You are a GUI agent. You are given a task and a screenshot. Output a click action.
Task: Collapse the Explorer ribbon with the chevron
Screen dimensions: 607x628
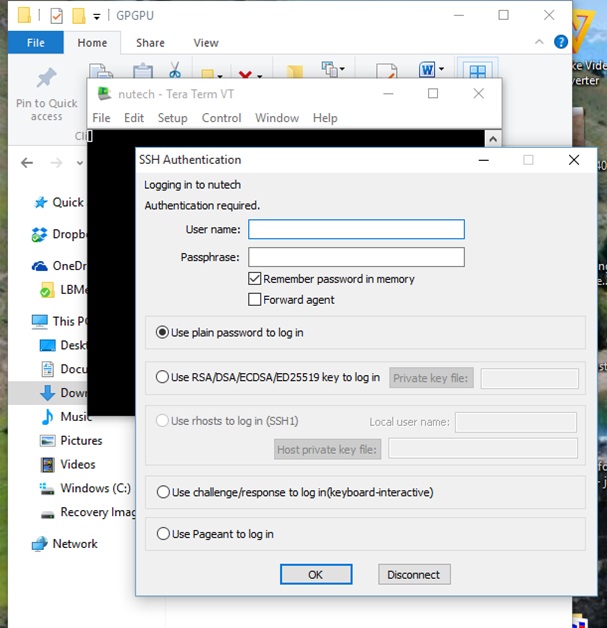(539, 42)
